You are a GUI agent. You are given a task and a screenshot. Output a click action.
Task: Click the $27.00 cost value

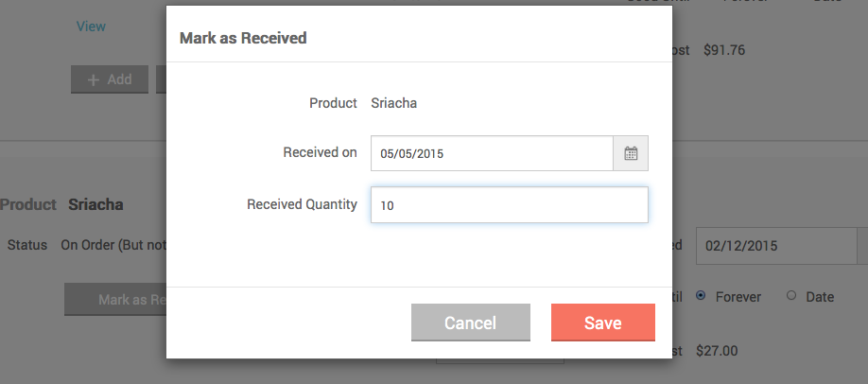[x=717, y=351]
